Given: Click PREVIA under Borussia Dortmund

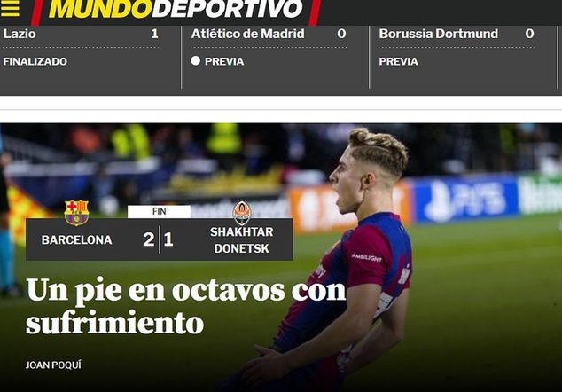Looking at the screenshot, I should click(399, 61).
